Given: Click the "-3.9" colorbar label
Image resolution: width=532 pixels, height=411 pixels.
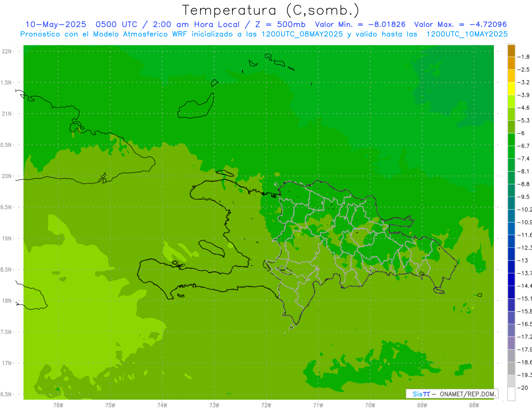Looking at the screenshot, I should tap(524, 95).
